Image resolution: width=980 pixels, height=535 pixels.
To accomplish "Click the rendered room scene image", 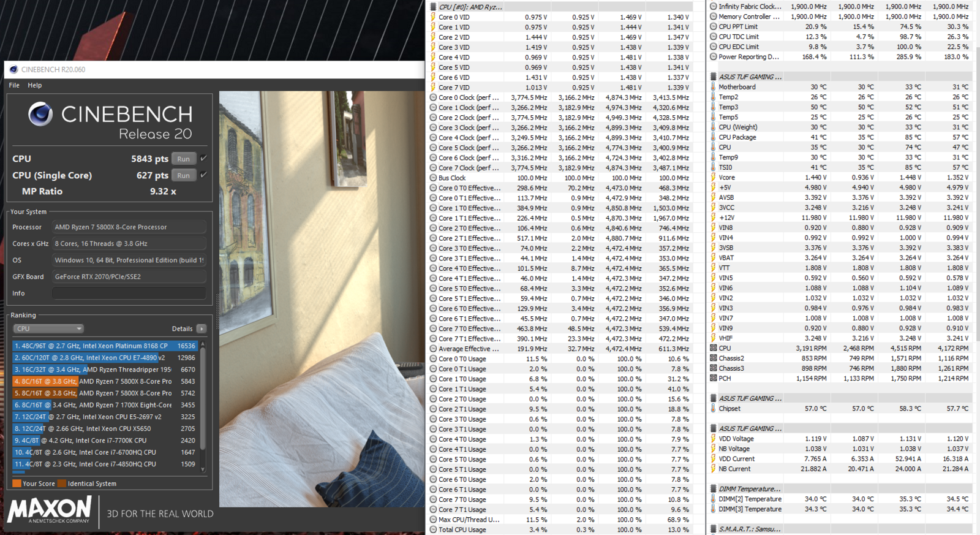I will coord(322,299).
